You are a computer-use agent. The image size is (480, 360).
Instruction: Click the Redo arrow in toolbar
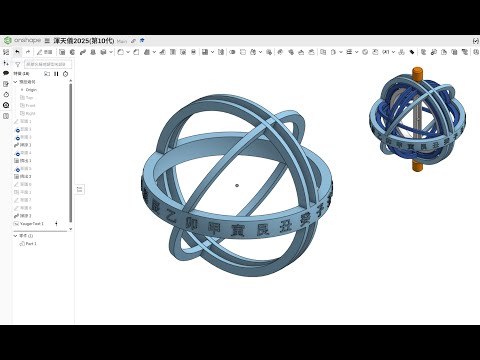28,52
